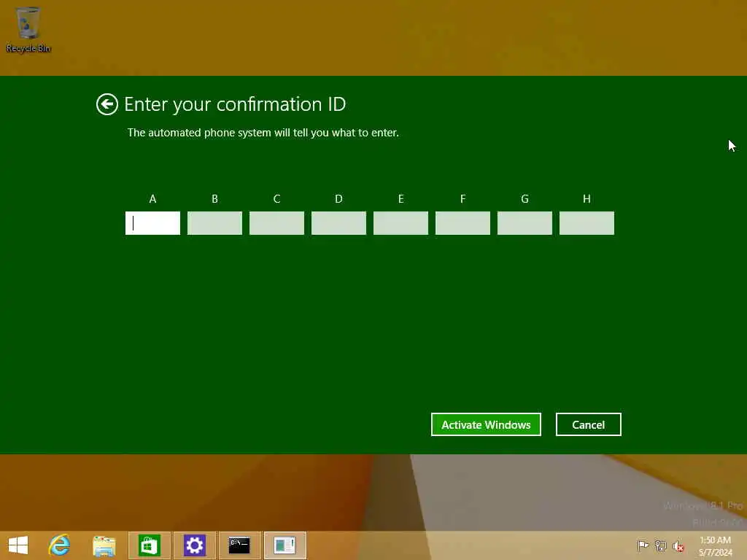Select confirmation ID field B
This screenshot has width=747, height=560.
[x=214, y=223]
